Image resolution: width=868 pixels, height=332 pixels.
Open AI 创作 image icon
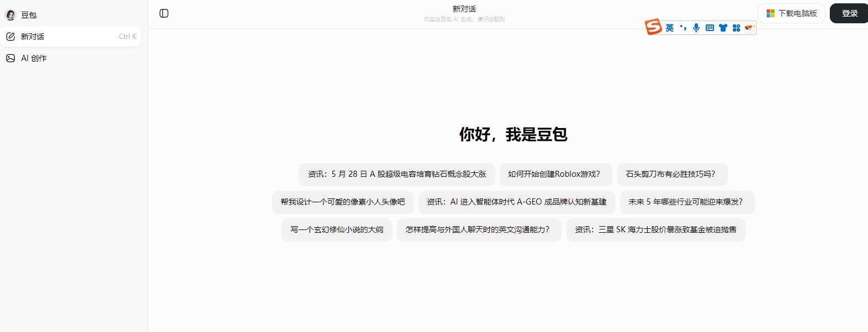(11, 58)
